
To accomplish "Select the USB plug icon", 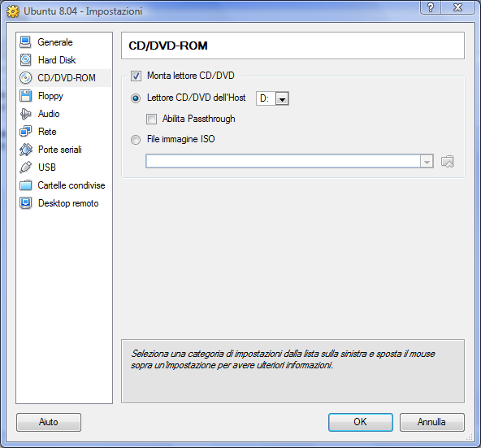I will pyautogui.click(x=25, y=167).
